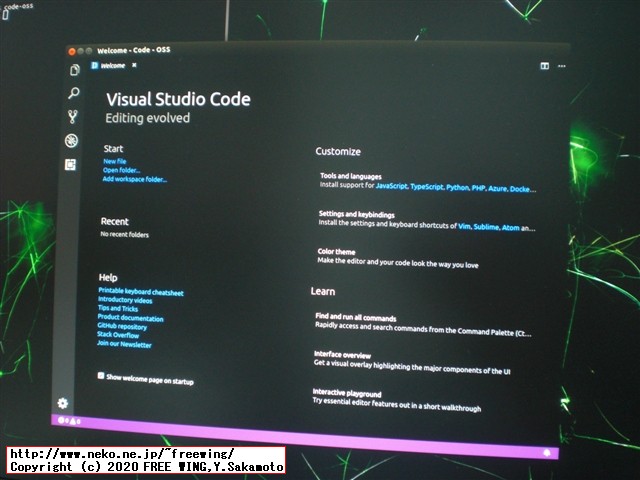Open the Source Control view
Screen dimensions: 640x480
(x=73, y=117)
